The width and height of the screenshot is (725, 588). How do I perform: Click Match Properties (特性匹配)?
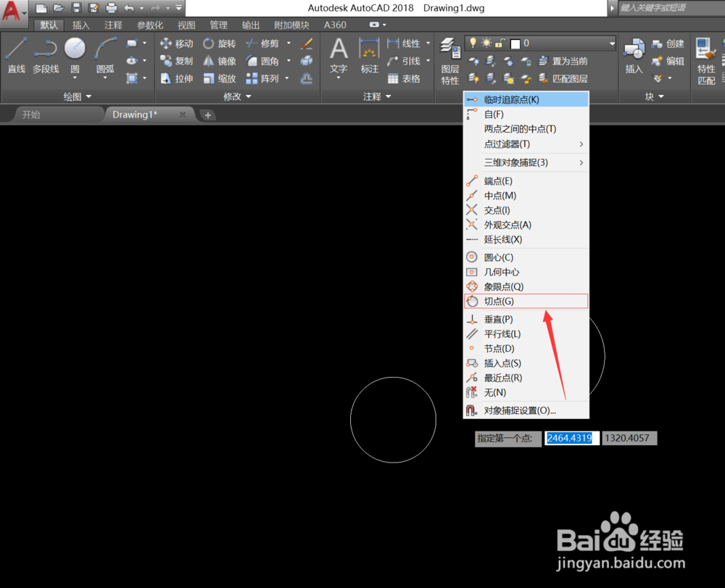(706, 61)
